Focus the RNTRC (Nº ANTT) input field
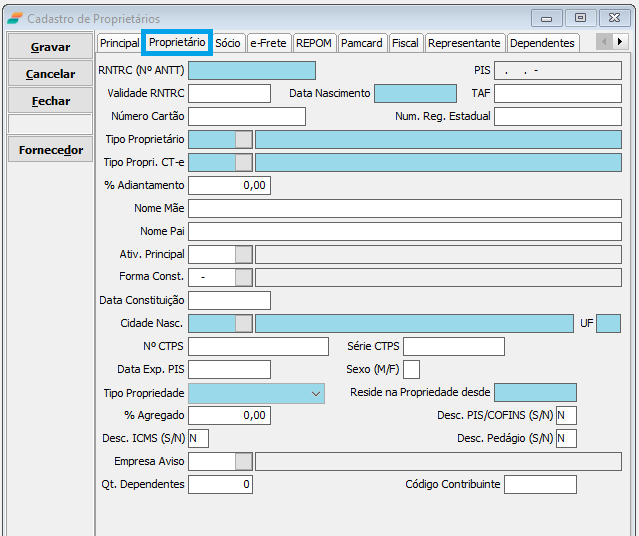This screenshot has height=536, width=639. [x=251, y=70]
